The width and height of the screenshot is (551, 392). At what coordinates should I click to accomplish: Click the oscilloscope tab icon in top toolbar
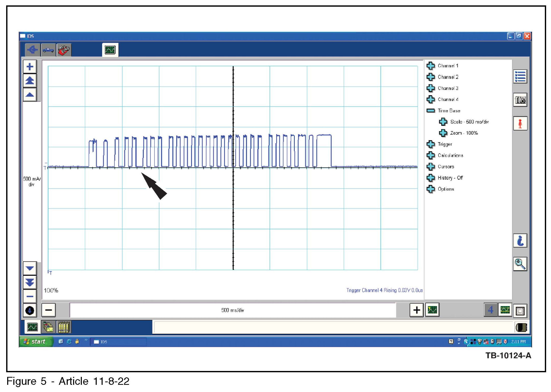pos(110,50)
